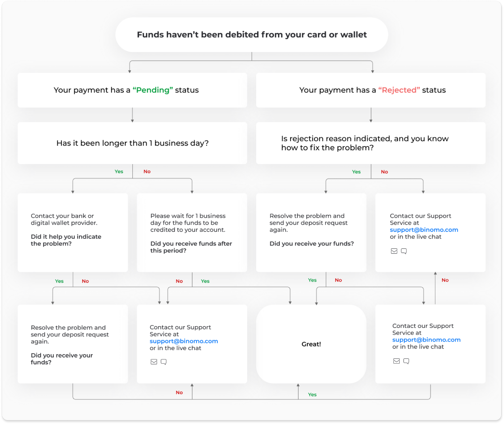Click No label under the rejection reason question
The width and height of the screenshot is (504, 424).
(x=384, y=172)
